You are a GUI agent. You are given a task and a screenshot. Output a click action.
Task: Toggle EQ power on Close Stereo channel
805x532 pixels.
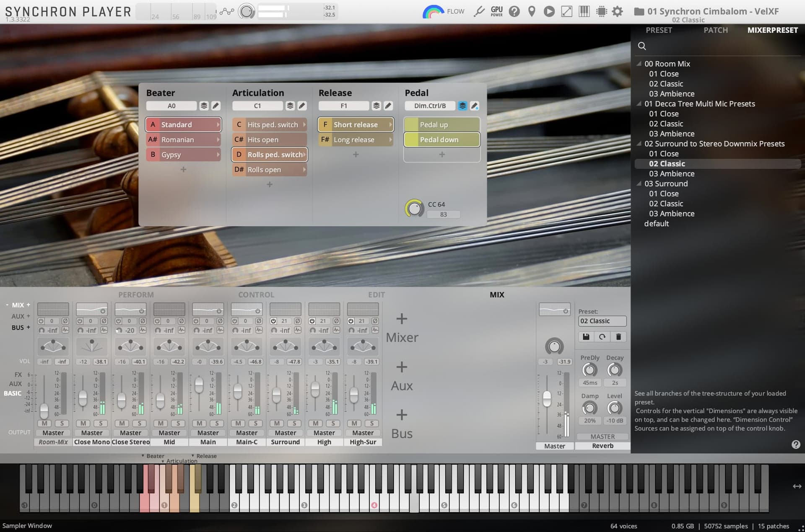(x=142, y=311)
